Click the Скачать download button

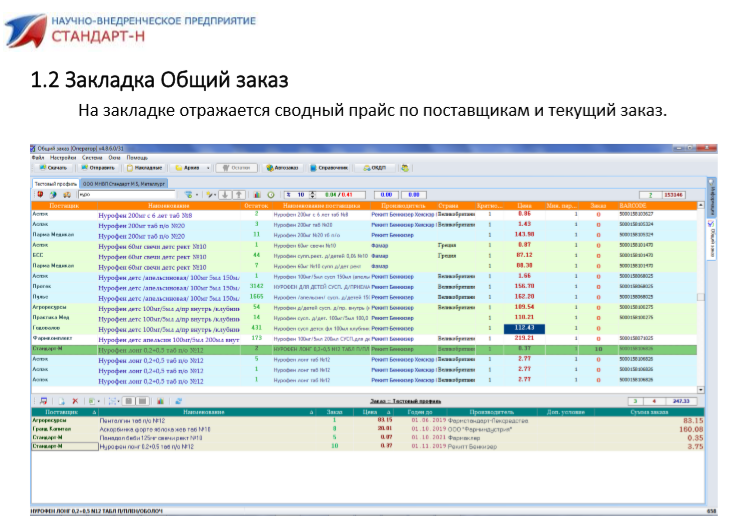(53, 168)
